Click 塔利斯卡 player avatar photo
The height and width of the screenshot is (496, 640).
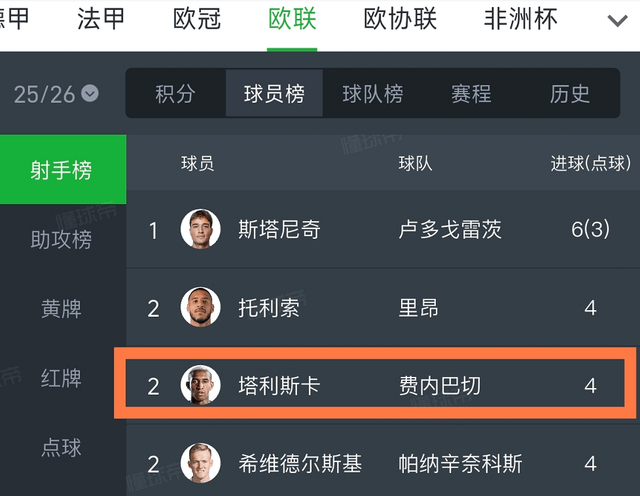click(x=200, y=386)
